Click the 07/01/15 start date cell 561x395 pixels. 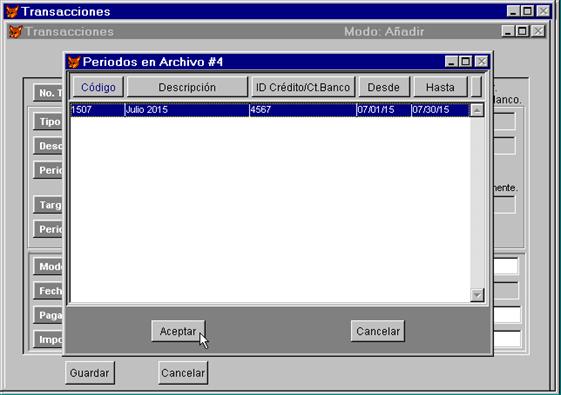pyautogui.click(x=384, y=109)
